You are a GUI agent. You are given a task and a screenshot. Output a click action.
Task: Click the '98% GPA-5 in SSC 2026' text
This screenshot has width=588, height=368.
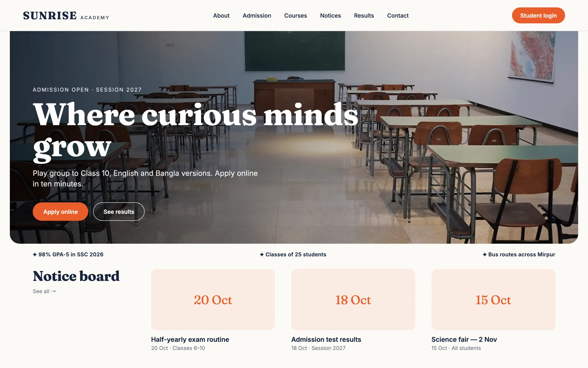pos(71,255)
